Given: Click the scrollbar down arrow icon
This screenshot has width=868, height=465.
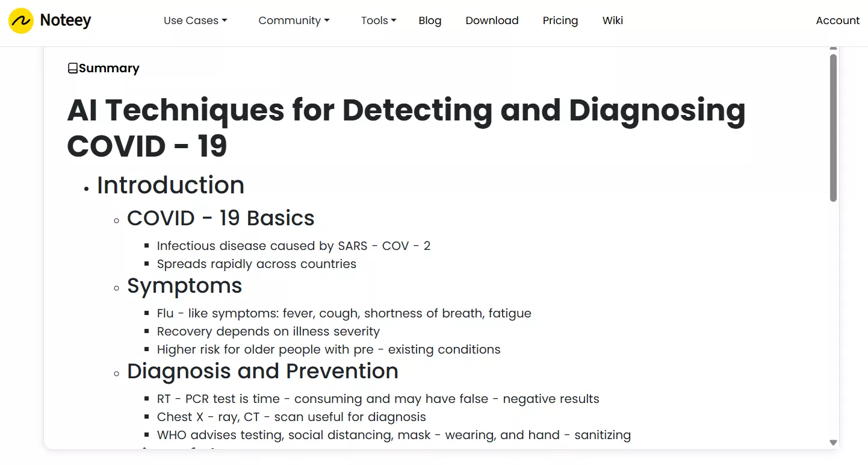Looking at the screenshot, I should [x=833, y=442].
